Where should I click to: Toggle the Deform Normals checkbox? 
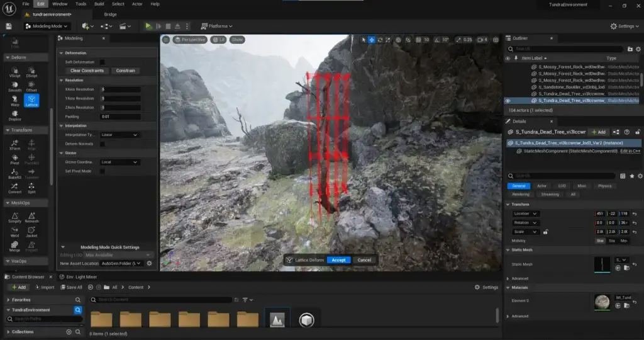pos(102,144)
